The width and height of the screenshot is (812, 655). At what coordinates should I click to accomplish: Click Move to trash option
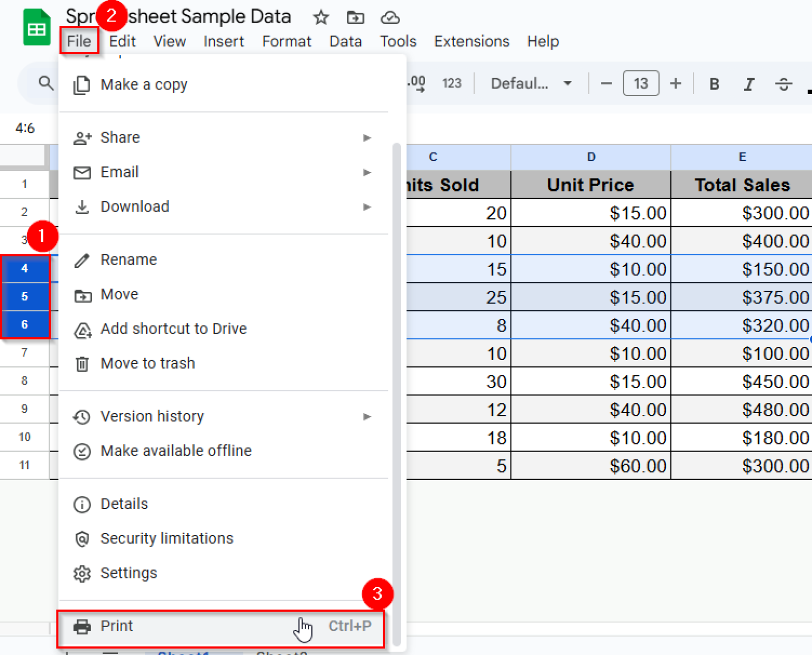pyautogui.click(x=147, y=364)
